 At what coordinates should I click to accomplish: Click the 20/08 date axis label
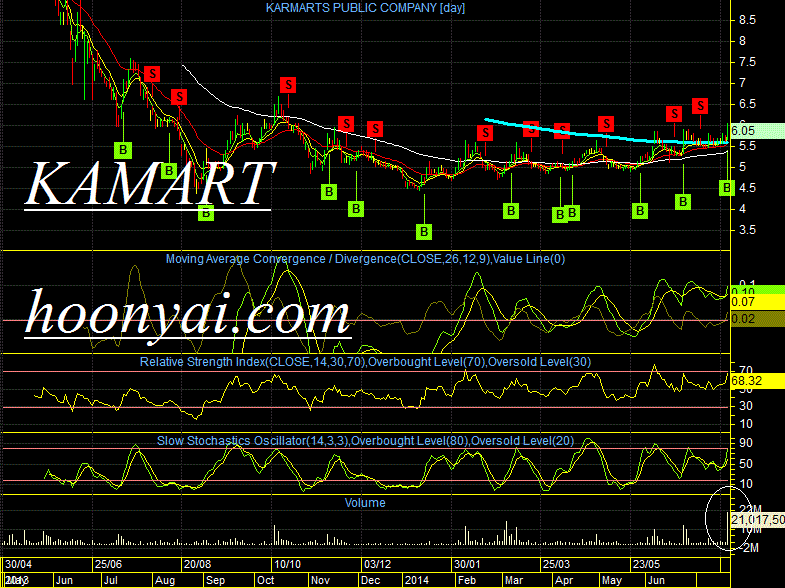pos(197,564)
